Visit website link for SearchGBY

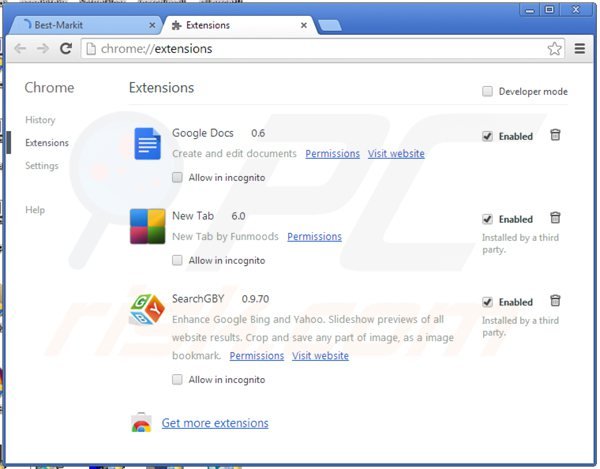[320, 356]
